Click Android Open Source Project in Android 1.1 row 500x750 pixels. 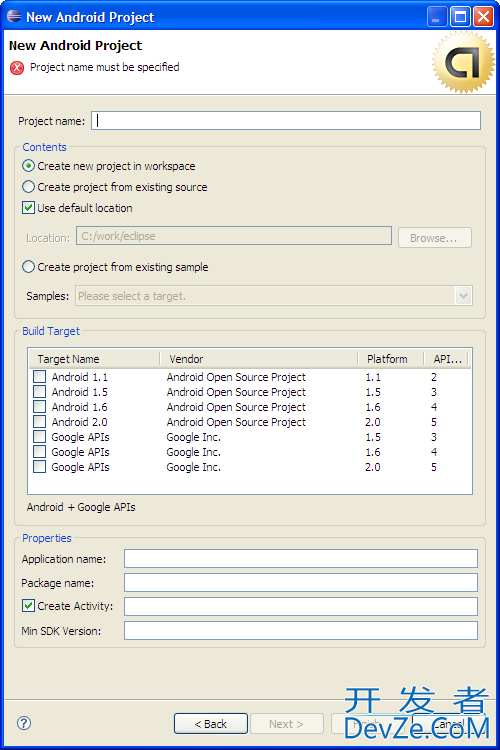(x=236, y=377)
